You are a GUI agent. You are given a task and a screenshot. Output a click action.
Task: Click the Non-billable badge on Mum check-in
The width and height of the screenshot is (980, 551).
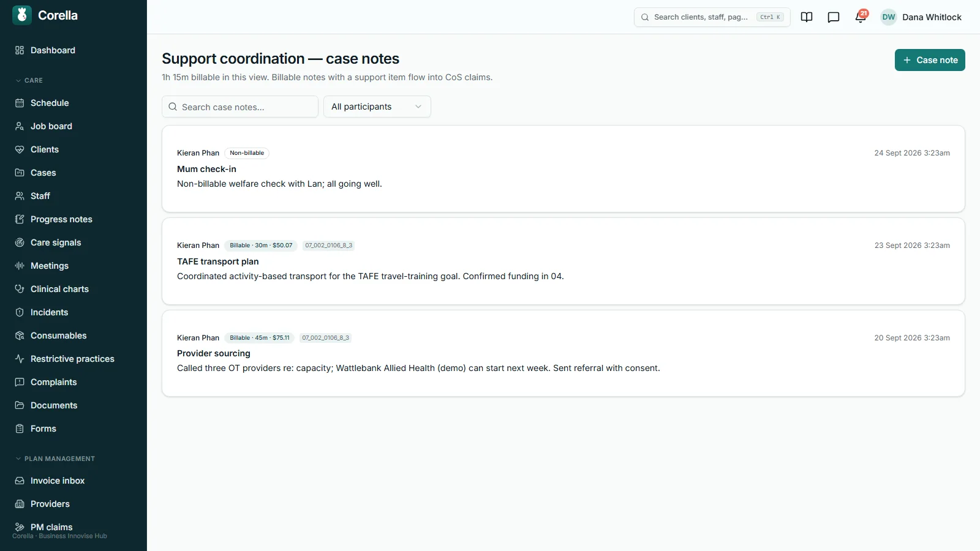click(247, 153)
